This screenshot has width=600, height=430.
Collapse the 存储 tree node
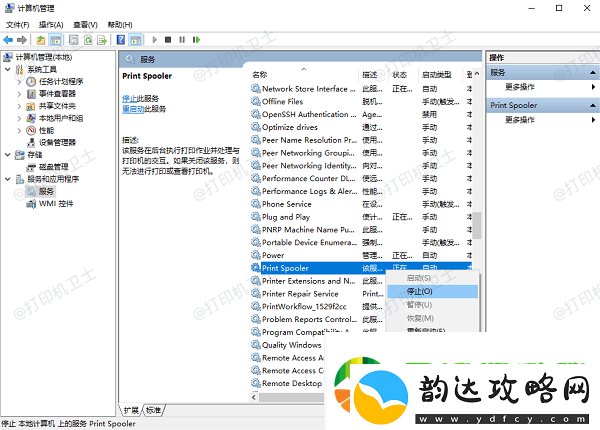click(8, 155)
